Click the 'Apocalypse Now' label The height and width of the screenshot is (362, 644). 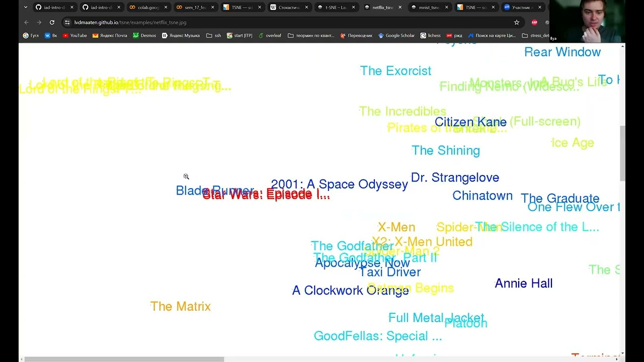pyautogui.click(x=362, y=263)
